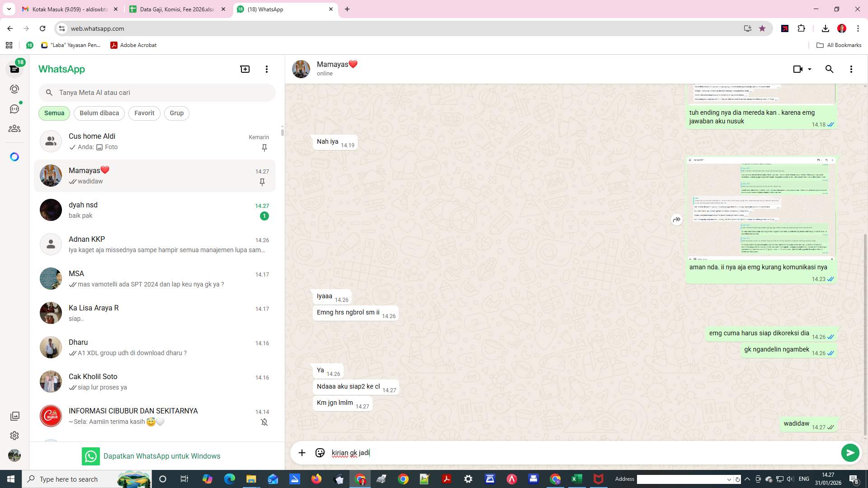868x488 pixels.
Task: Click the Dapatkan WhatsApp untuk Windows link
Action: (162, 456)
